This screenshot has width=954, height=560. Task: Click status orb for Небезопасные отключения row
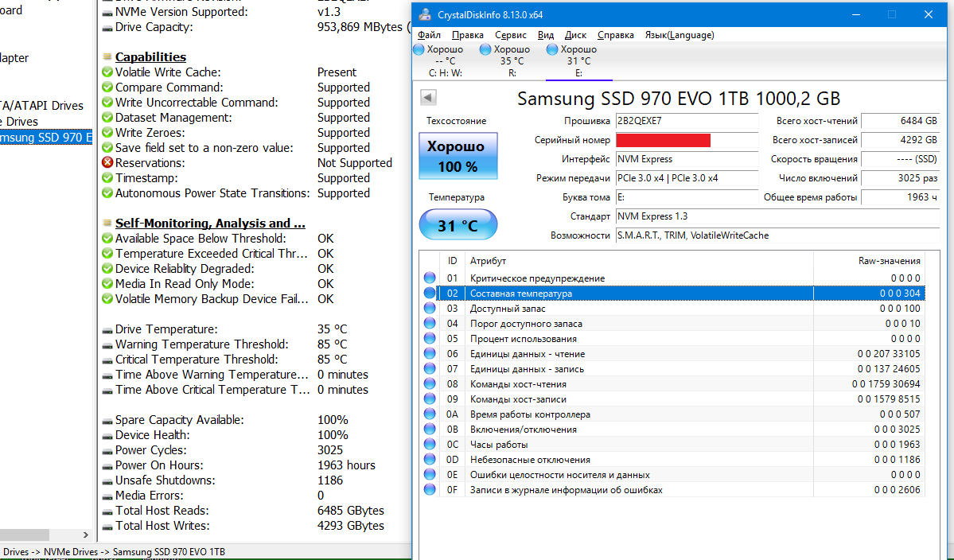[x=430, y=459]
